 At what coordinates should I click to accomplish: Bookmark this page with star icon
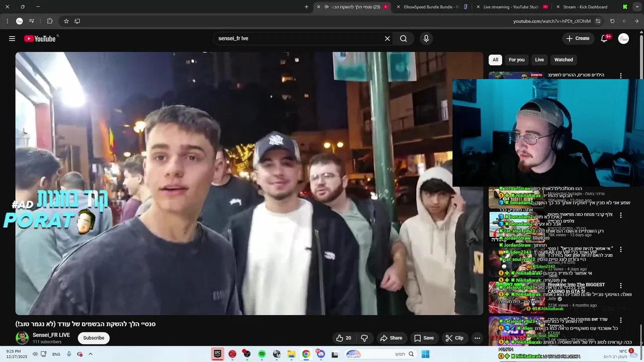pyautogui.click(x=66, y=21)
